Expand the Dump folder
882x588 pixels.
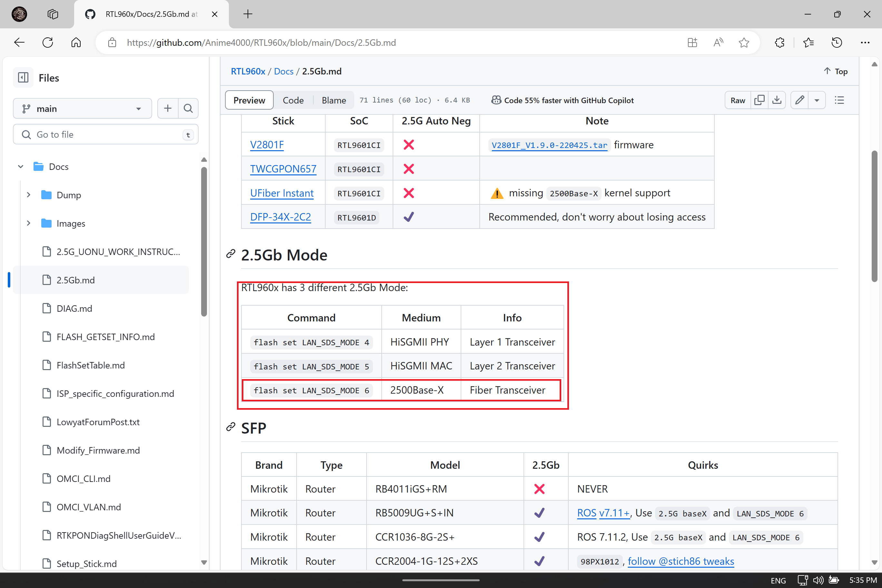(x=28, y=195)
